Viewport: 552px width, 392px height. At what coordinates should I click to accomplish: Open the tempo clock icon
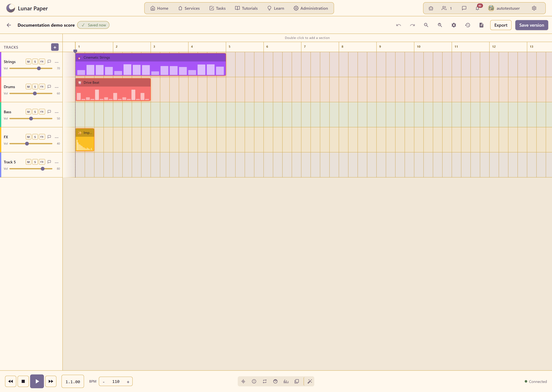point(275,381)
